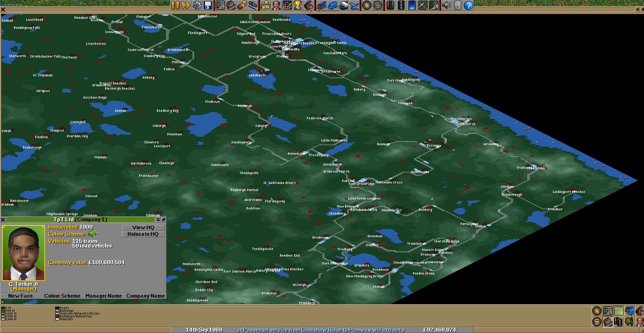Click the Overdale City town label

pos(77,136)
